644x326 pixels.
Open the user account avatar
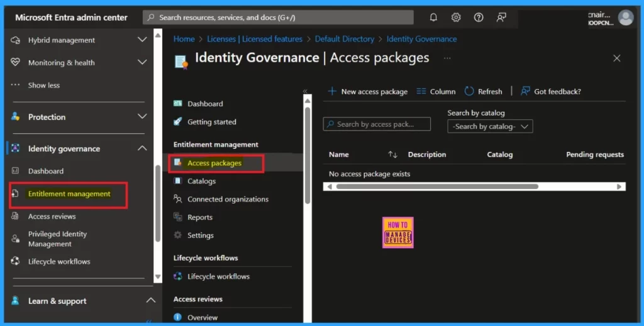point(626,18)
